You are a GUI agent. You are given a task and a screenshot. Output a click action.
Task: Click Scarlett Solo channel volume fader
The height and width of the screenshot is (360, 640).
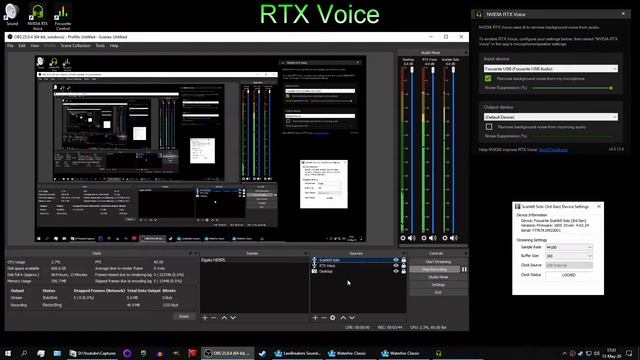point(453,70)
